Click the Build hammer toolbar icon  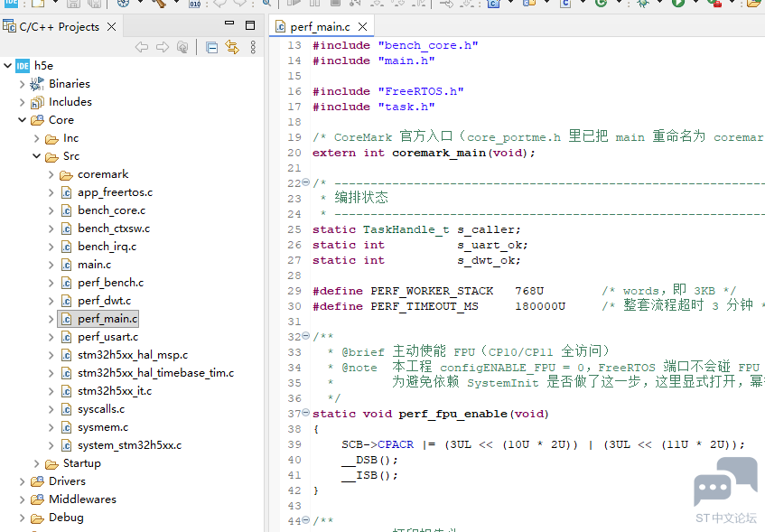[x=159, y=3]
